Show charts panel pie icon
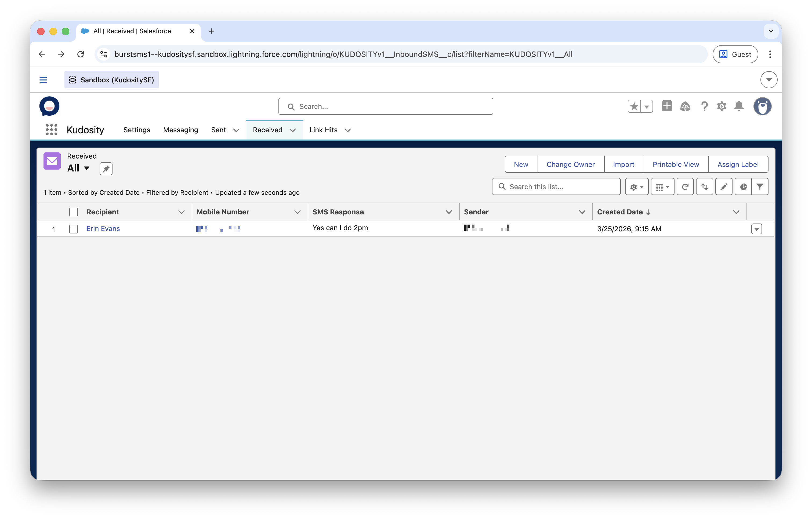812x520 pixels. pos(743,187)
